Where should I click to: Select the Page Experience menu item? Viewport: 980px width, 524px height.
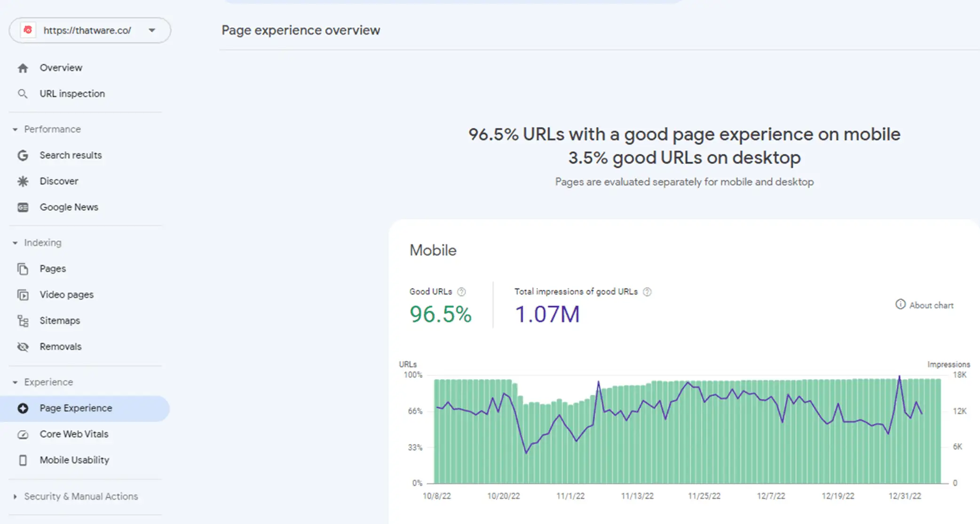pyautogui.click(x=85, y=408)
